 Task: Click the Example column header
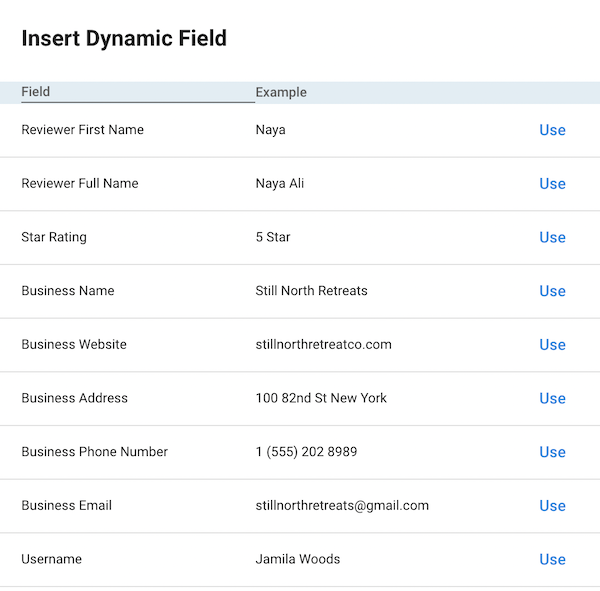(281, 92)
